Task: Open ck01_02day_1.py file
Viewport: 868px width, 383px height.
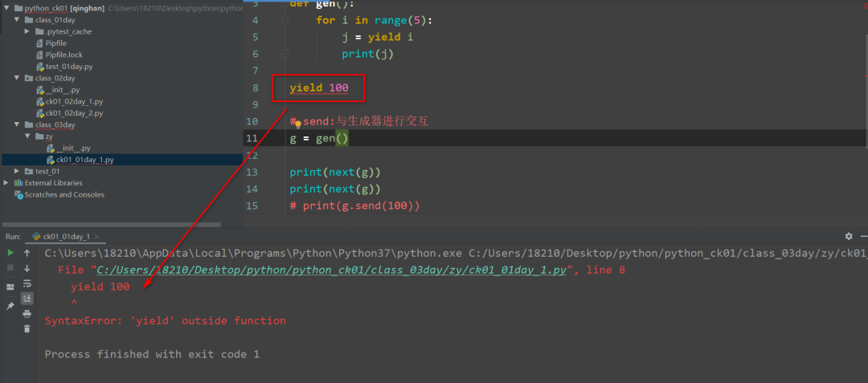Action: click(74, 101)
